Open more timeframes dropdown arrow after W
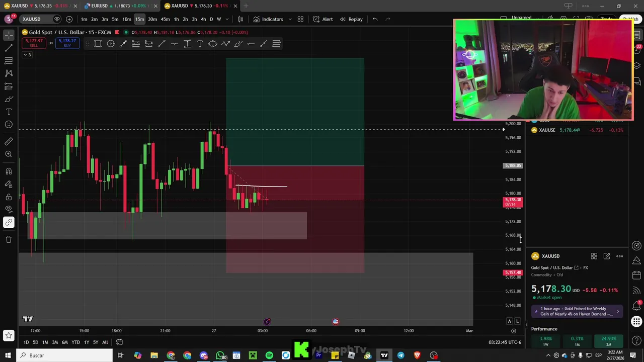The height and width of the screenshot is (362, 644). (227, 19)
